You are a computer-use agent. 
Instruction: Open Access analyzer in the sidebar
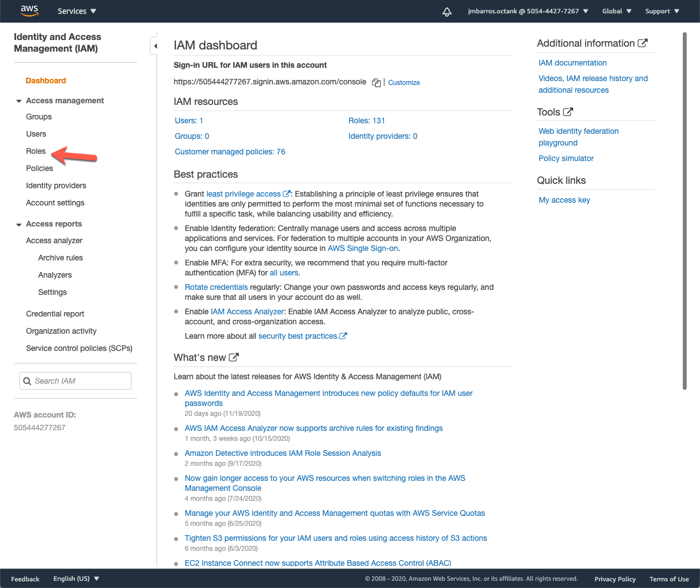(x=54, y=240)
